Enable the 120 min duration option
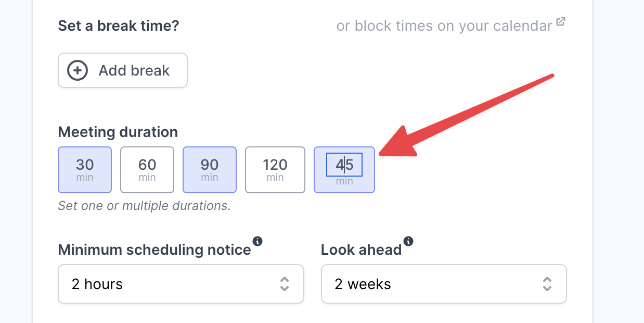Viewport: 644px width, 323px height. pos(275,170)
